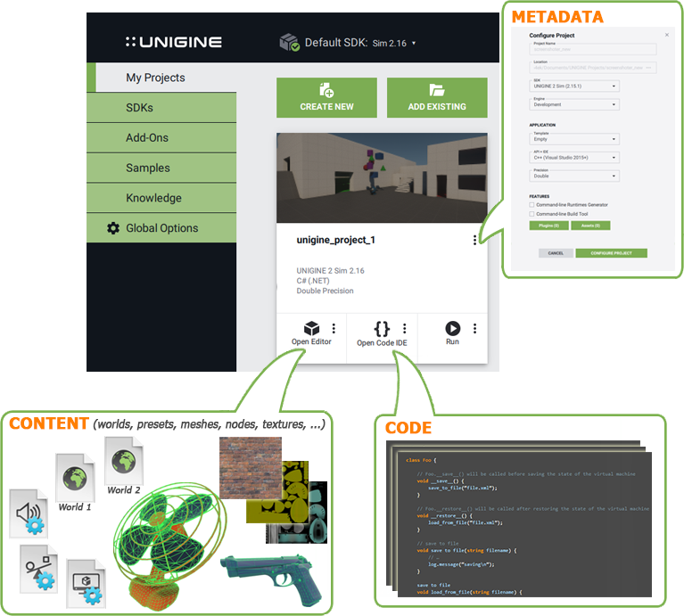Go to the Add-Ons tab

161,137
